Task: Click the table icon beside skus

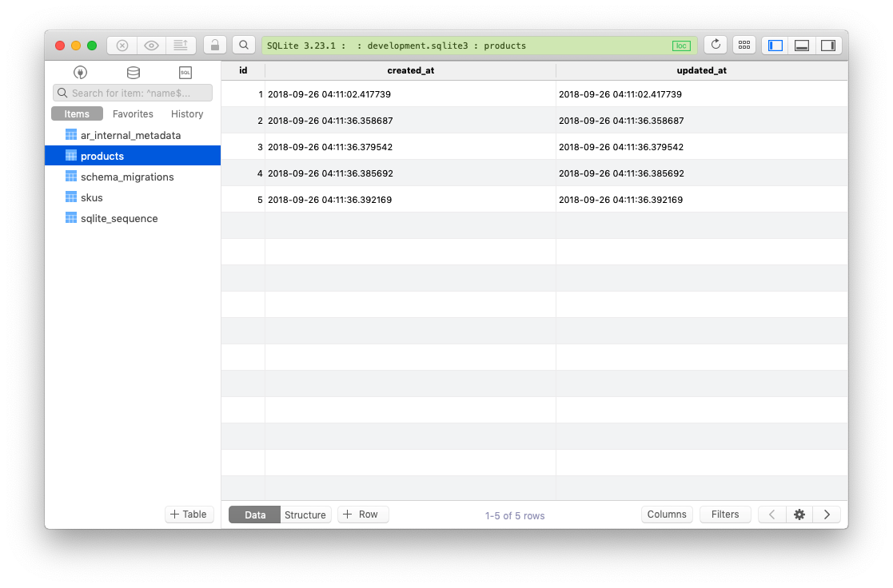Action: (x=71, y=197)
